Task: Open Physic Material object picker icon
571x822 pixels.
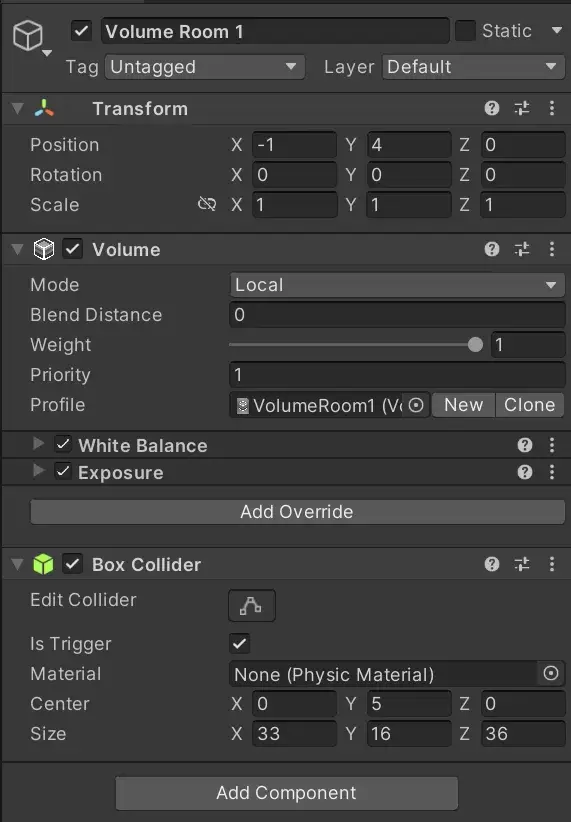Action: [x=551, y=674]
